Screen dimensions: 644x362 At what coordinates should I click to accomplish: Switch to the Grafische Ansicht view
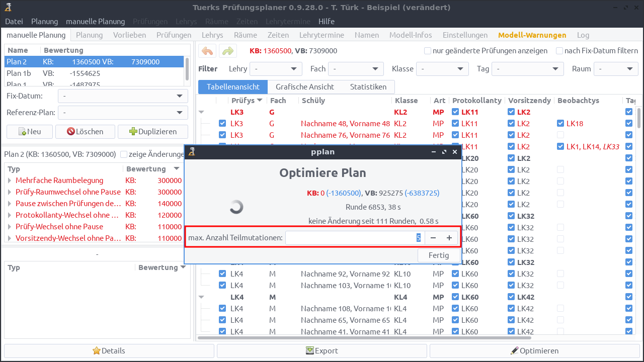click(x=305, y=87)
